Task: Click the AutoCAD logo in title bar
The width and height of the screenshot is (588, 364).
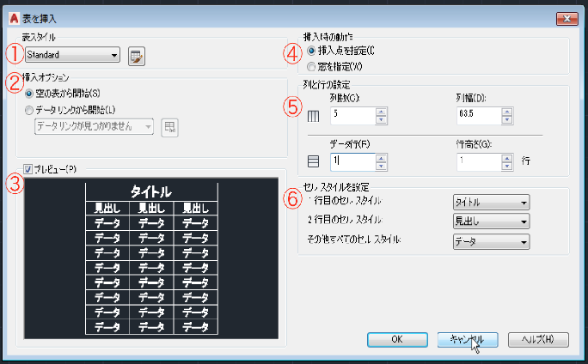Action: click(x=14, y=18)
